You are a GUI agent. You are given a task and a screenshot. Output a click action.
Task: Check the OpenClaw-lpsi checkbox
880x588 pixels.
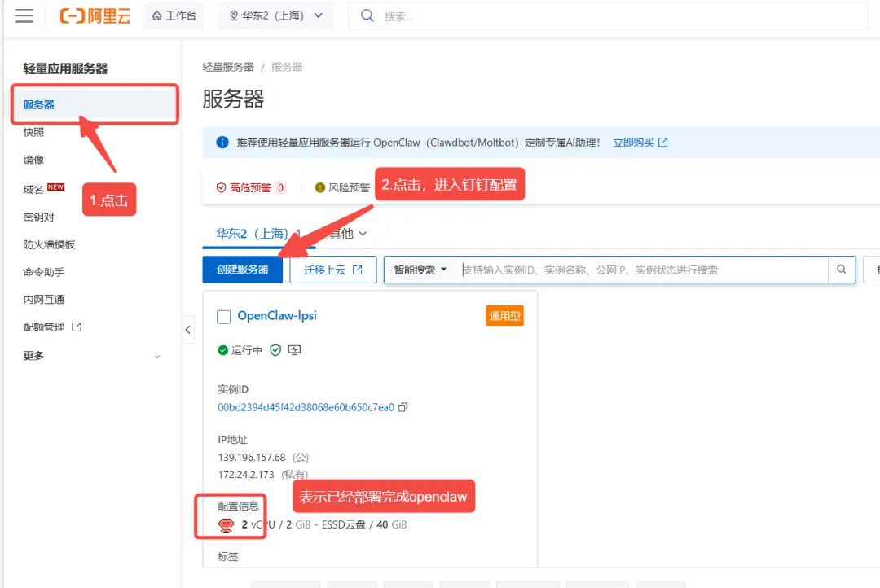click(x=223, y=317)
